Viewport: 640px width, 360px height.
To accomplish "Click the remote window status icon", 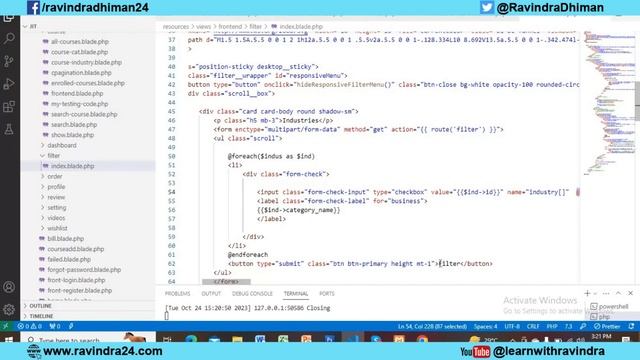I will click(6, 326).
